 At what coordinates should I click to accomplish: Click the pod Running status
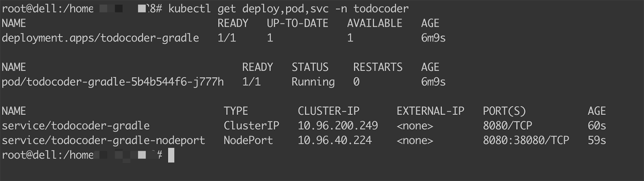[x=313, y=82]
